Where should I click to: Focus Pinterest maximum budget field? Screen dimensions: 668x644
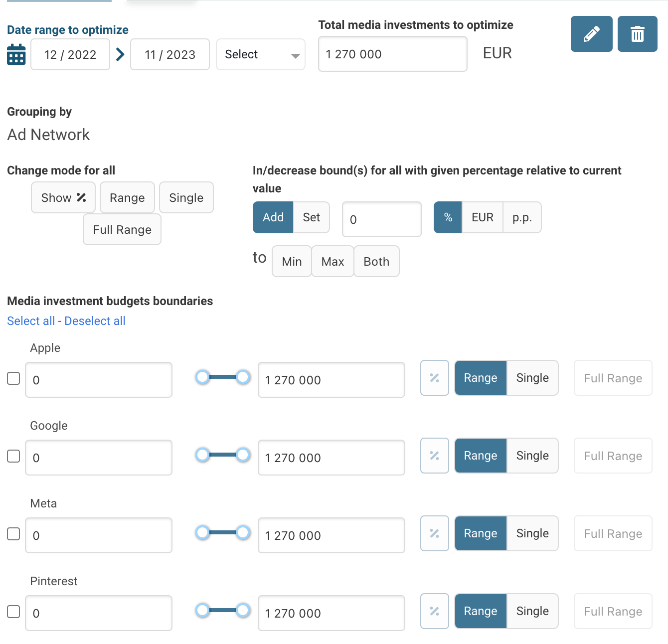[332, 613]
